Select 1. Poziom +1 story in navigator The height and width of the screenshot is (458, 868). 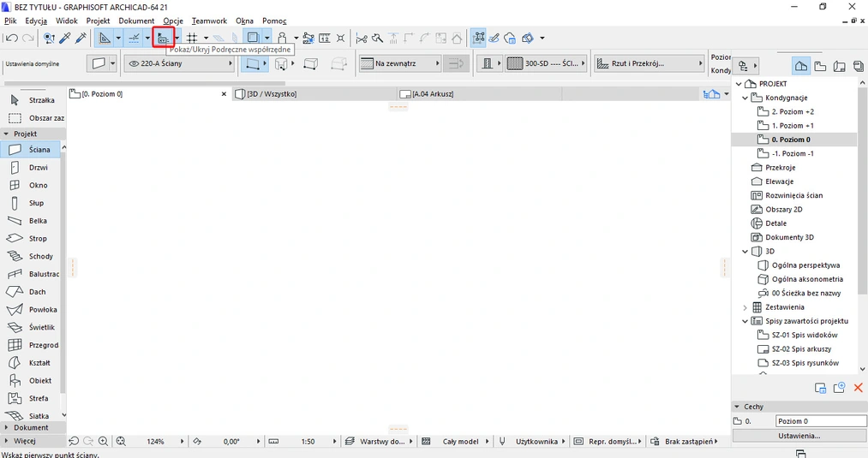click(x=792, y=126)
